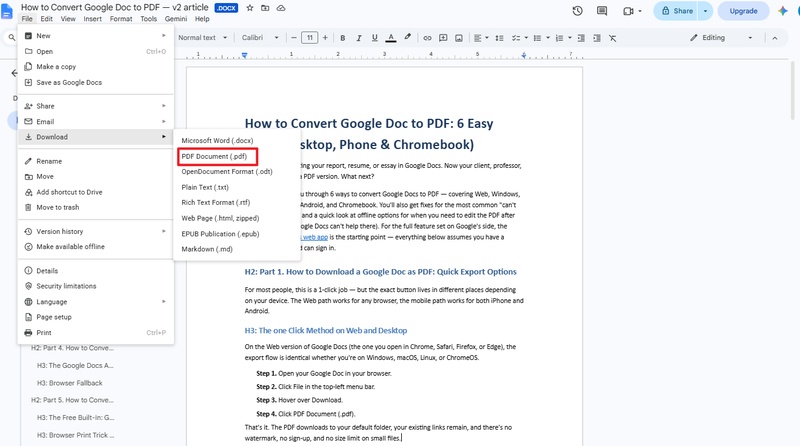Open the View menu

(68, 19)
